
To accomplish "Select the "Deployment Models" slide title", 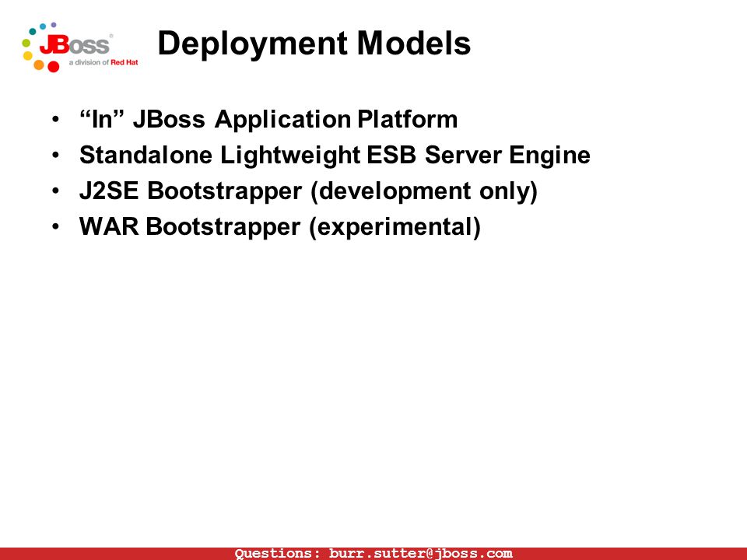I will coord(314,44).
